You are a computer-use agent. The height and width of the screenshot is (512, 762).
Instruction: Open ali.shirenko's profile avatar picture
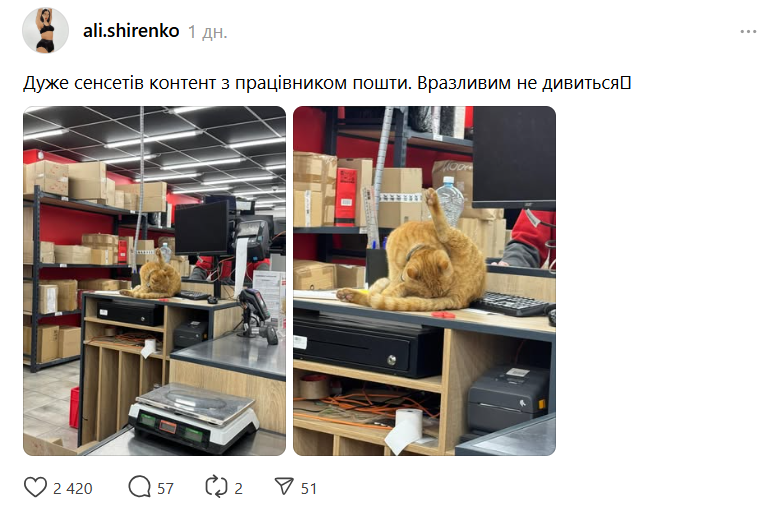pos(45,31)
